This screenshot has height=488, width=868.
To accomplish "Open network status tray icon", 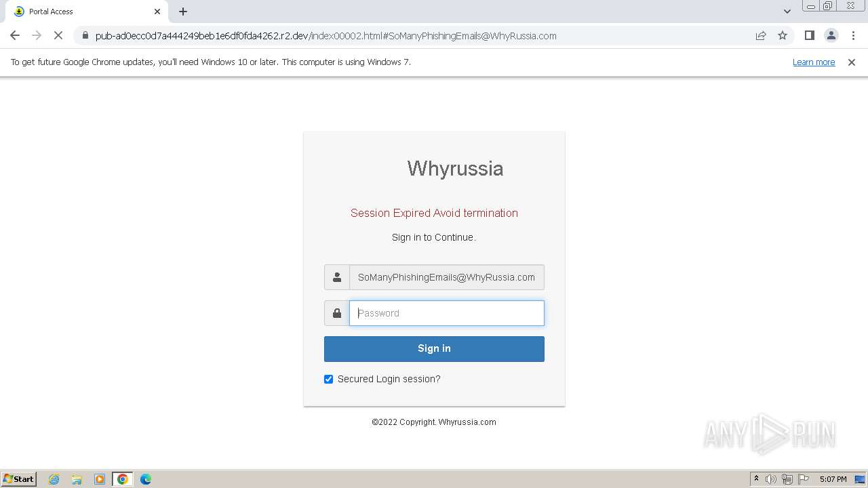I will (787, 479).
